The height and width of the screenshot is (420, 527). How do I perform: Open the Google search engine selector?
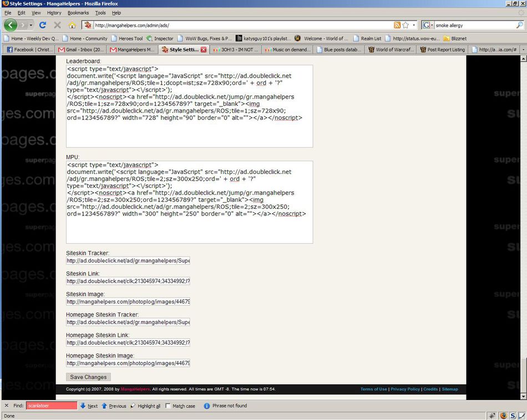[x=428, y=25]
